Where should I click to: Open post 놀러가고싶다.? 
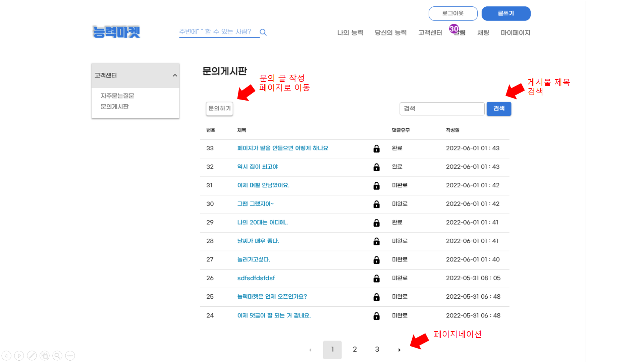pyautogui.click(x=254, y=259)
